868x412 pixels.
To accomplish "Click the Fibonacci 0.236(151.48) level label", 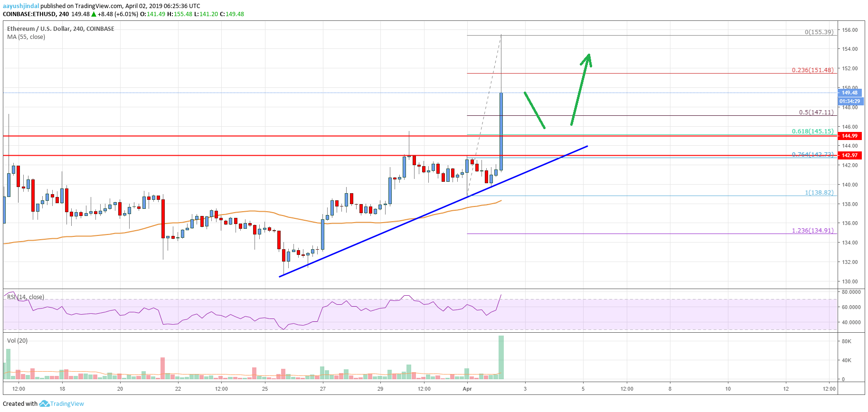I will [x=812, y=70].
